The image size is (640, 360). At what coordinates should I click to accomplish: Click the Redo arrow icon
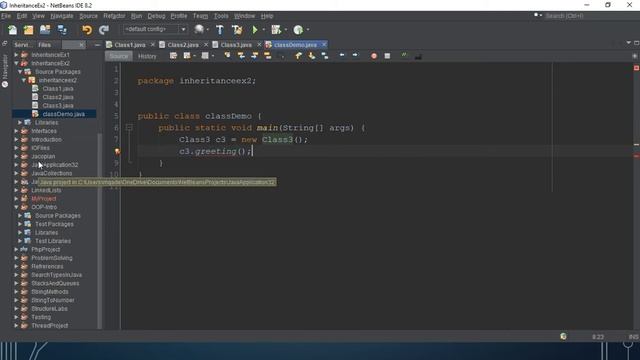tap(104, 30)
